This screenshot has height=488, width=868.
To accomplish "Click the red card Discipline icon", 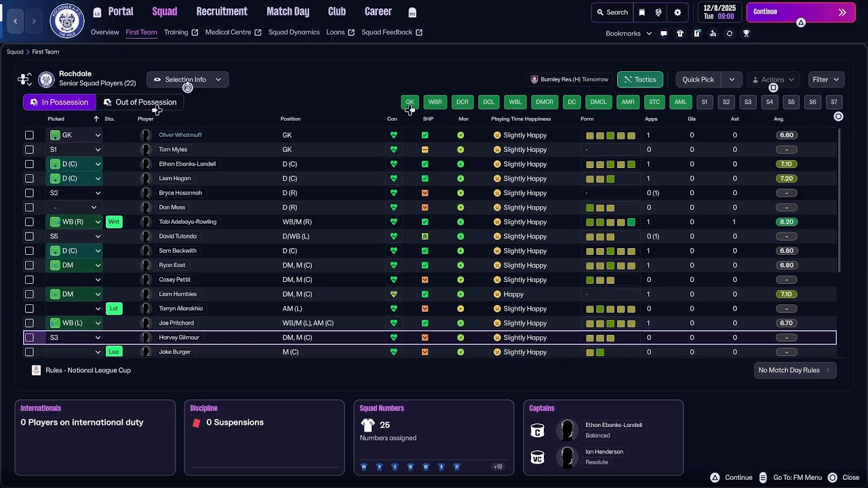I will tap(197, 423).
